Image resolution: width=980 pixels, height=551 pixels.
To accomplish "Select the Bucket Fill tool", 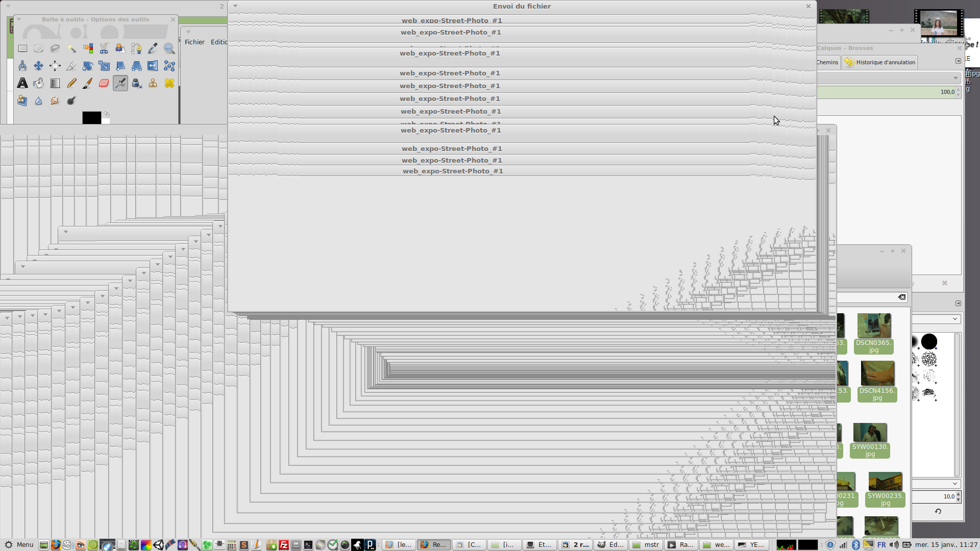I will coord(39,83).
